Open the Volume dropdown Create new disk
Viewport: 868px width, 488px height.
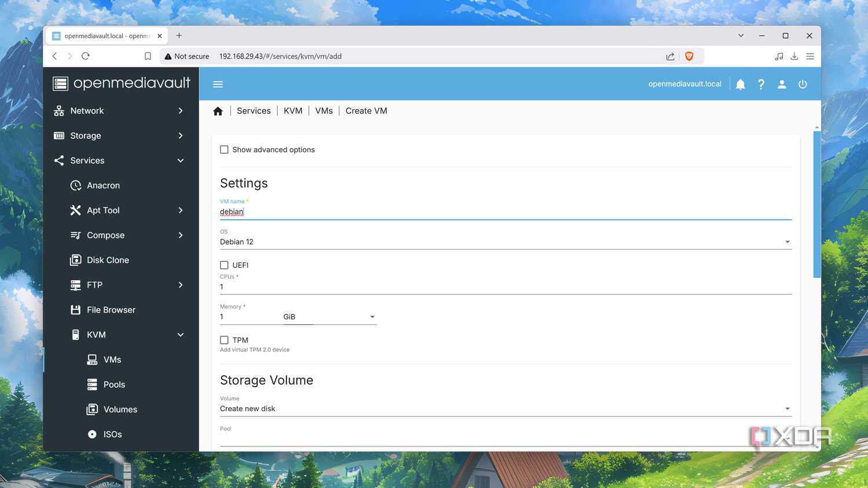click(506, 409)
